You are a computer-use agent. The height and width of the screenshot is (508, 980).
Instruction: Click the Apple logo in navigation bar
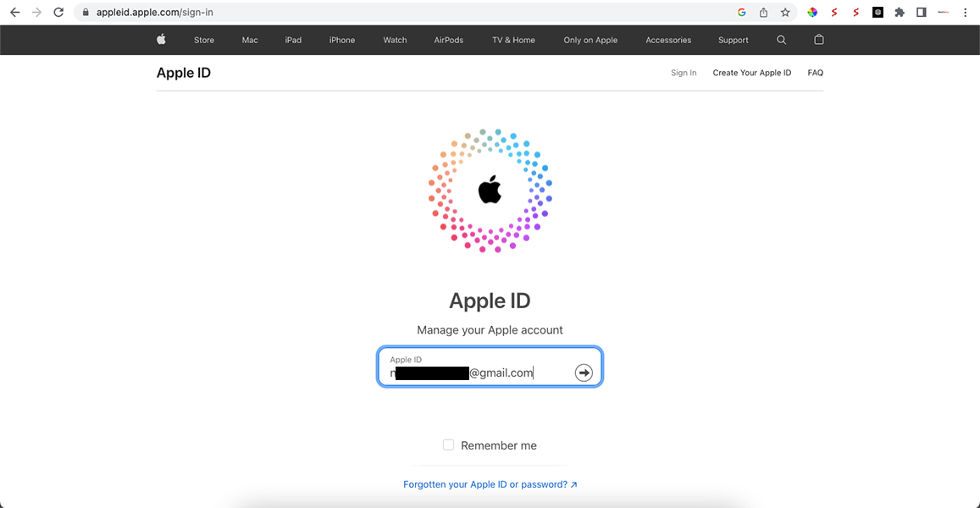pos(161,39)
